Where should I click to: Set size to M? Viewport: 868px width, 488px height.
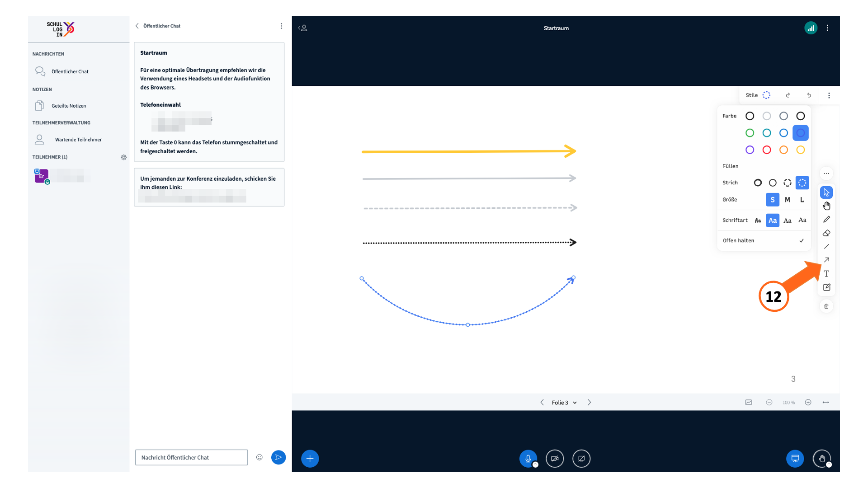(788, 200)
